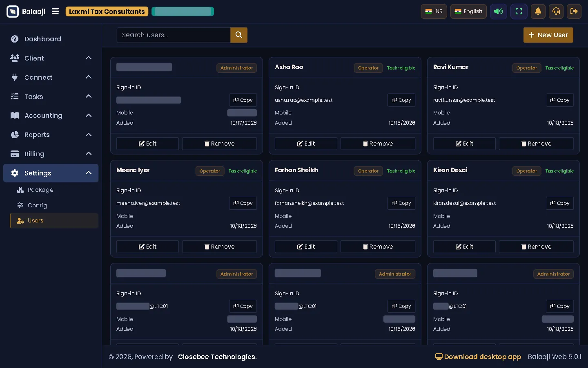This screenshot has width=588, height=368.
Task: Expand the Connect menu chevron
Action: pos(89,77)
